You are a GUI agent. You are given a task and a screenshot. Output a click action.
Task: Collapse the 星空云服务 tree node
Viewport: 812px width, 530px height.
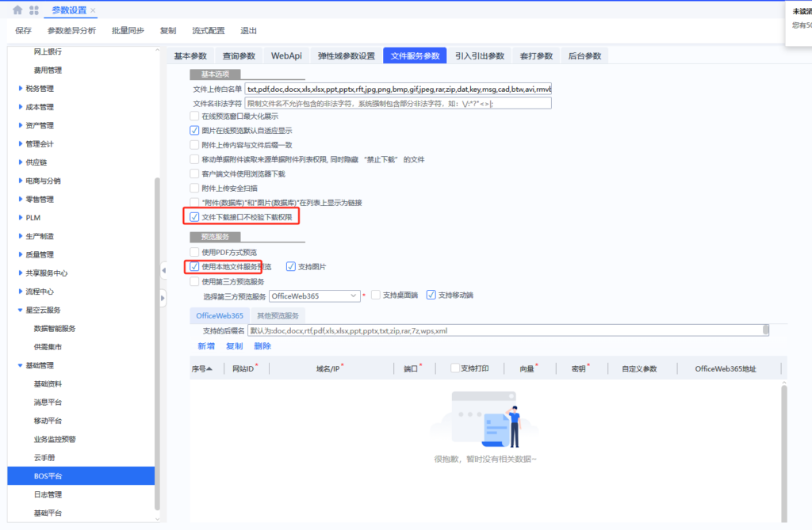21,310
